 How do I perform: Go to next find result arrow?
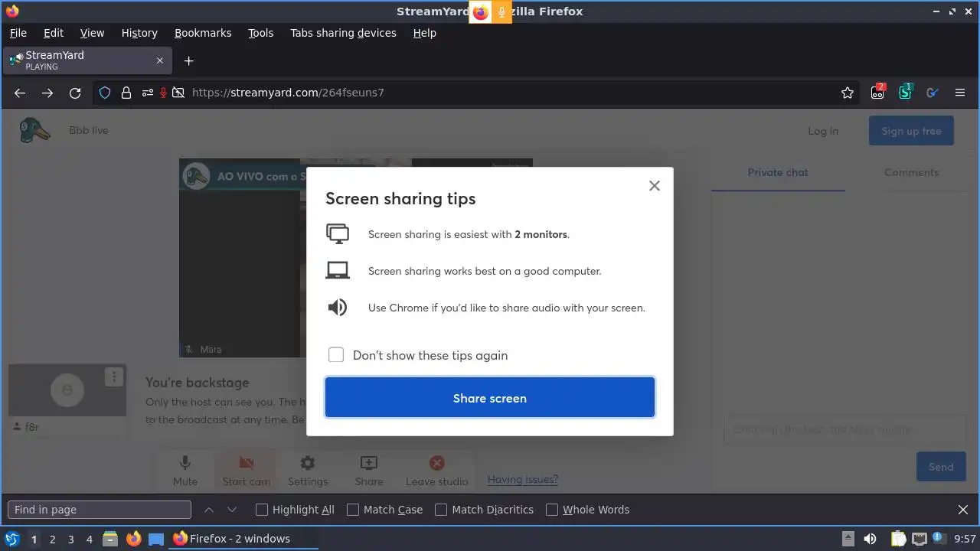pyautogui.click(x=232, y=510)
